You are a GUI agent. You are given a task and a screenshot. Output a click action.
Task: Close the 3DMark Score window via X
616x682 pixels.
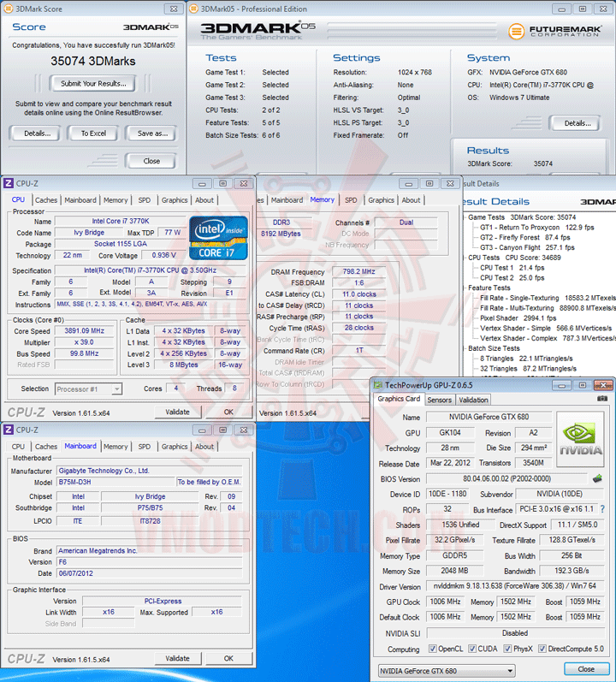pyautogui.click(x=174, y=9)
